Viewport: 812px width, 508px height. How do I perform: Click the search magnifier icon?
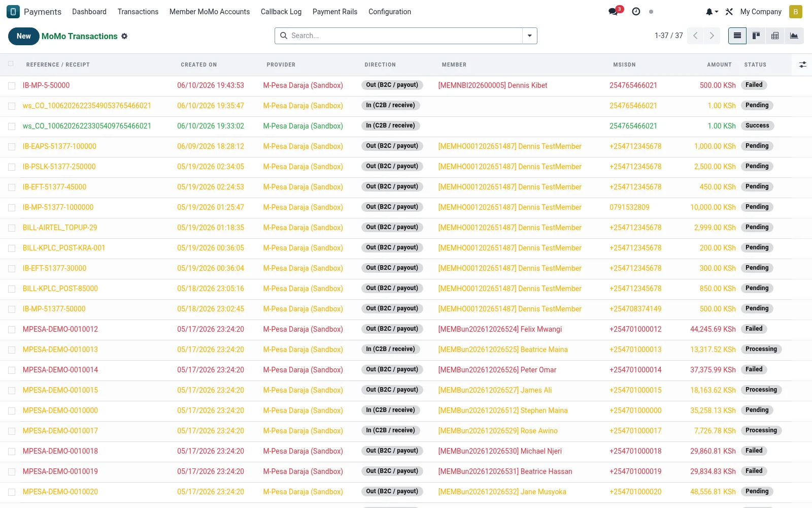283,36
